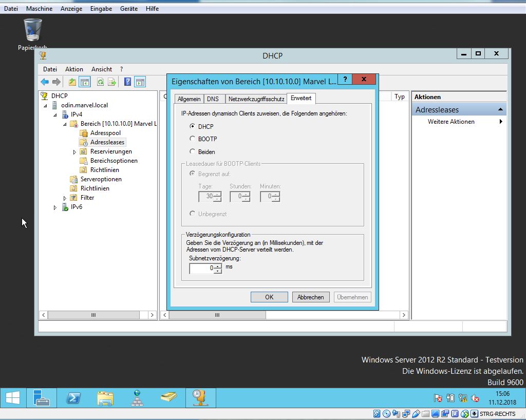526x420 pixels.
Task: Expand the Weitere Aktionen submenu arrow
Action: pos(500,122)
